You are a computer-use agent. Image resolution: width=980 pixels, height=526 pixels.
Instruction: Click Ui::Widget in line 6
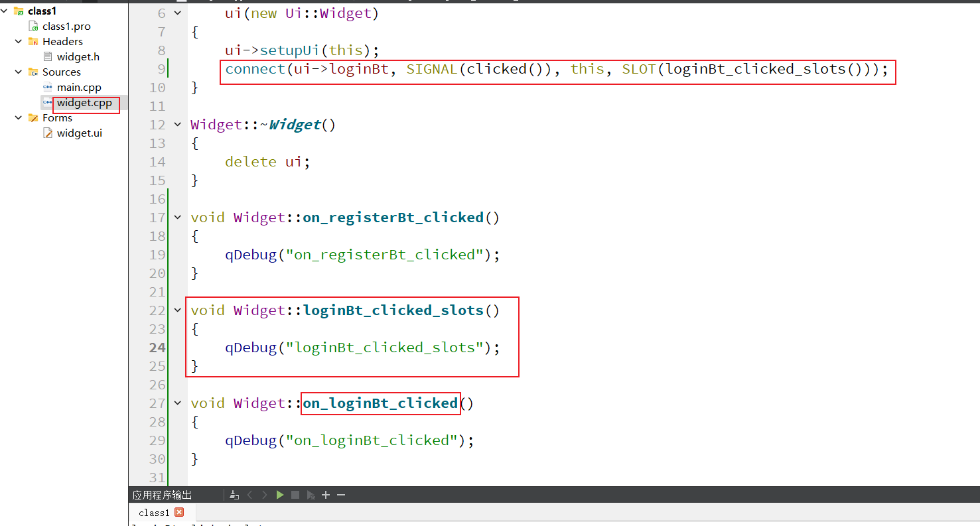[x=328, y=13]
